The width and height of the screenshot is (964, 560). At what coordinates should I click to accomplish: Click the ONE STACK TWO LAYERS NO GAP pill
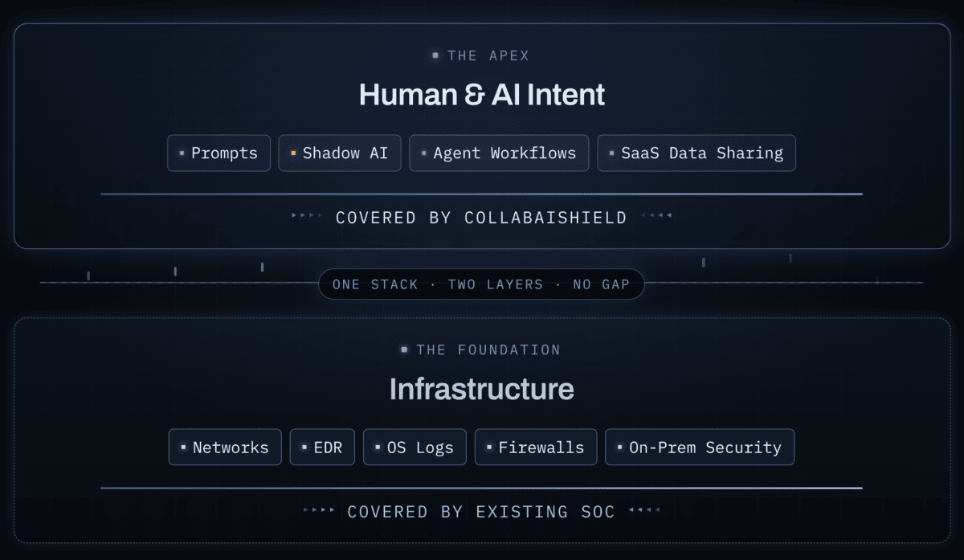pyautogui.click(x=481, y=284)
